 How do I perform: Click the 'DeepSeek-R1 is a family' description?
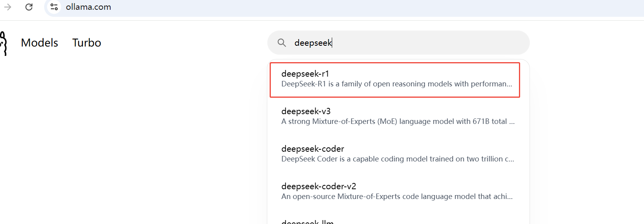pyautogui.click(x=397, y=84)
